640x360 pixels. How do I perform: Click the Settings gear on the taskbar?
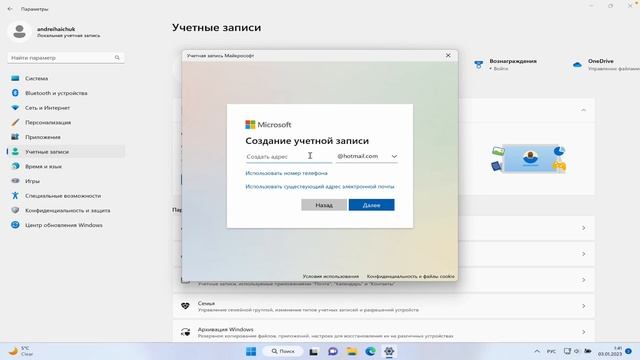389,351
